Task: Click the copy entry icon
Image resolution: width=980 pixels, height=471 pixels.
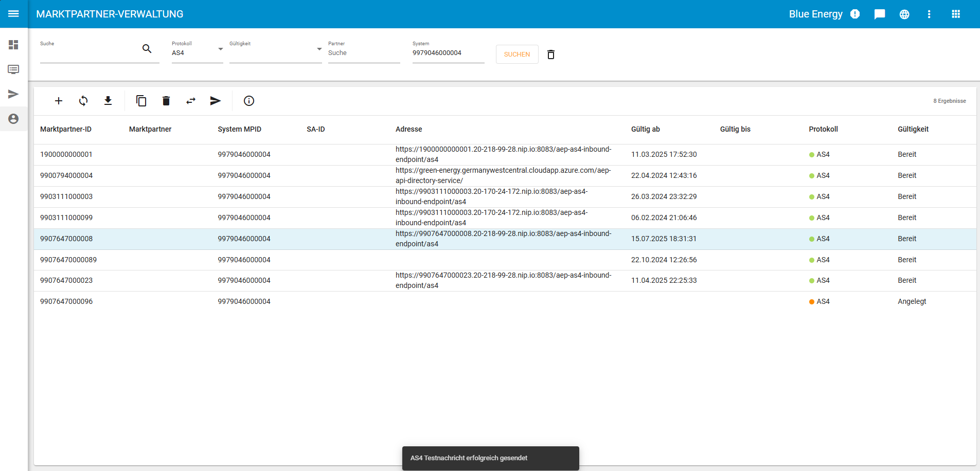Action: 141,101
